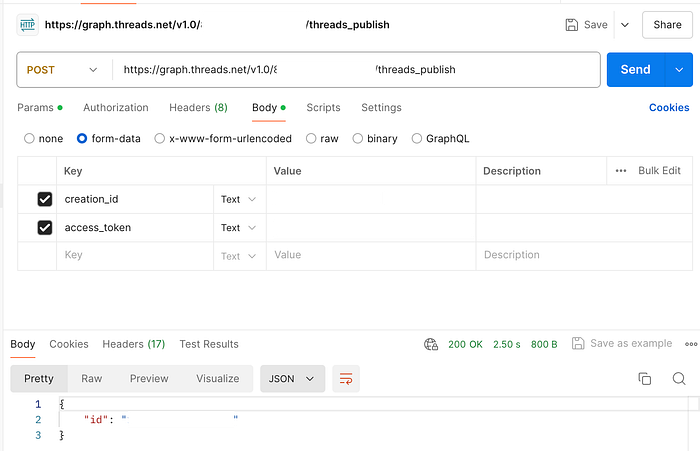Open the Settings tab

(381, 108)
